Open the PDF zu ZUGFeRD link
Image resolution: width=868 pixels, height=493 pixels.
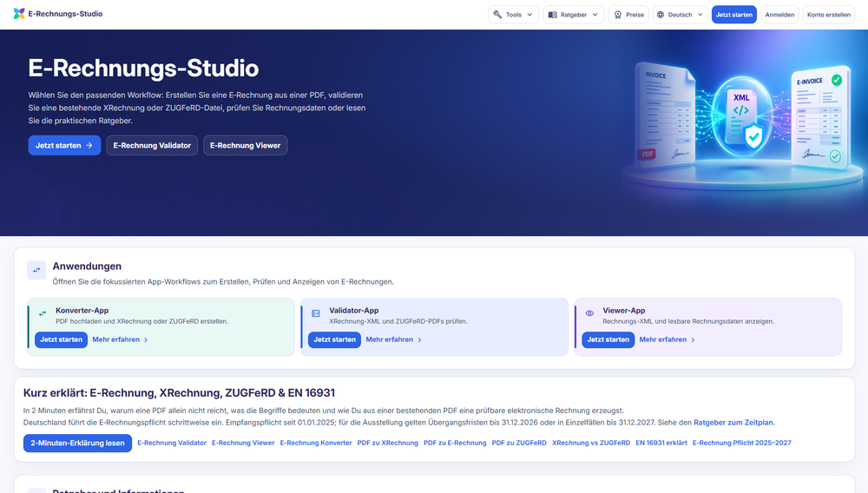519,443
